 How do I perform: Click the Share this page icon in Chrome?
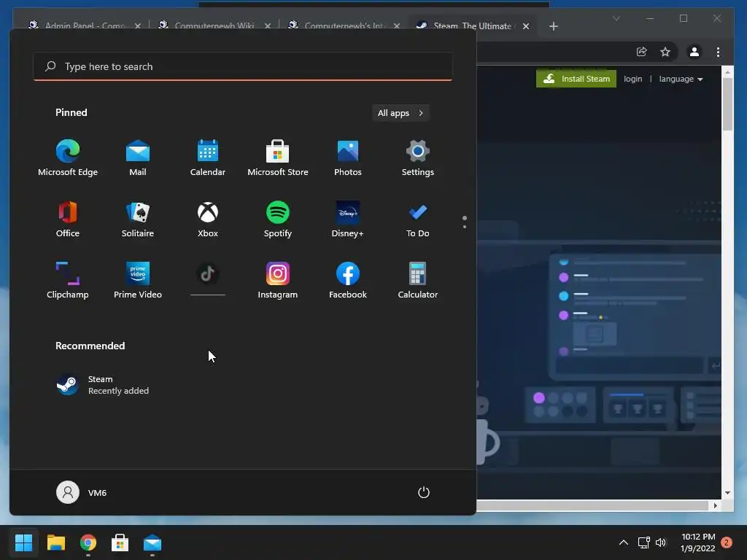(642, 52)
